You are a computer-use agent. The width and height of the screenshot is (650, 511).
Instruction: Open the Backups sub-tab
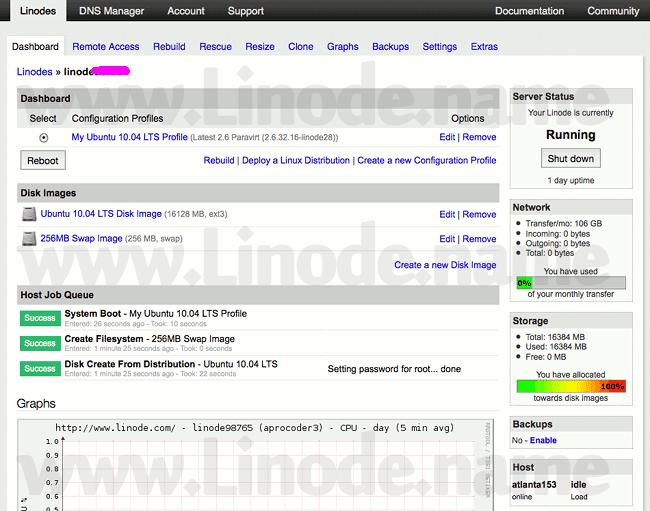[x=390, y=46]
